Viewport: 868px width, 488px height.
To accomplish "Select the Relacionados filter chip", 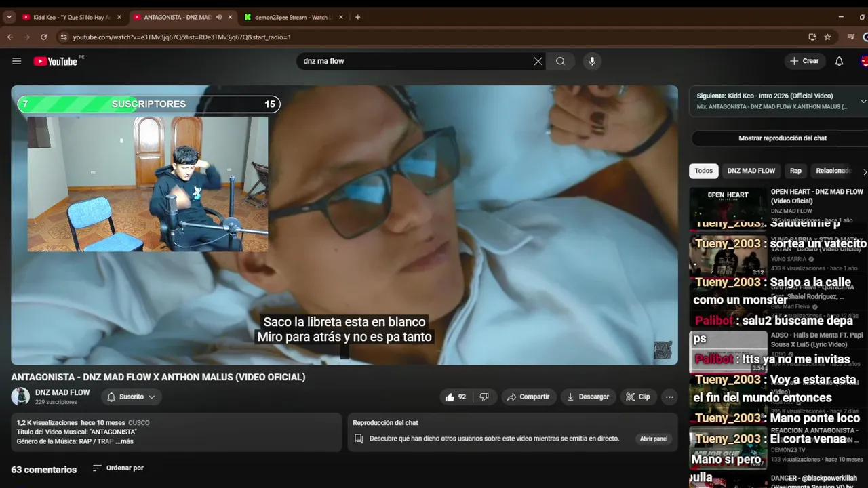I will point(833,171).
